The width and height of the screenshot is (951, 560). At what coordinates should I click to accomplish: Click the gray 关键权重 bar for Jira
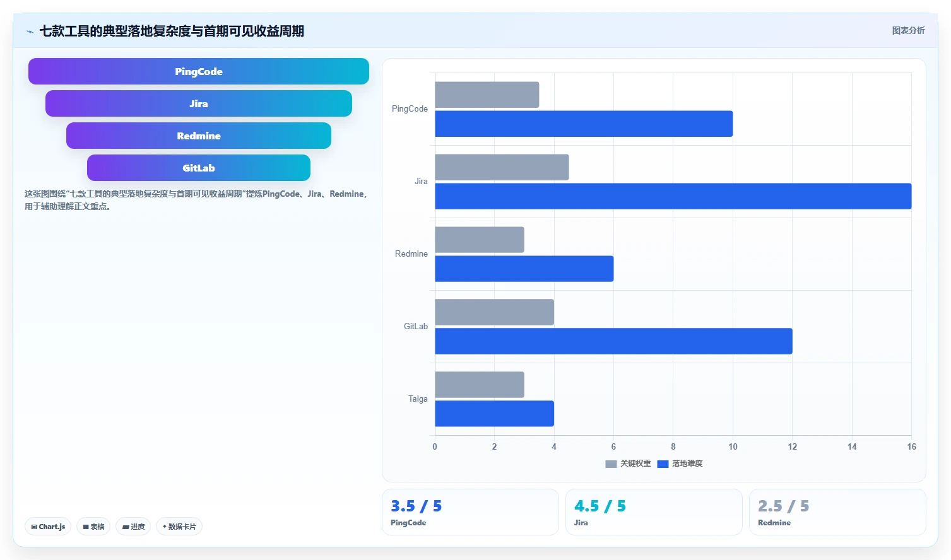coord(502,167)
